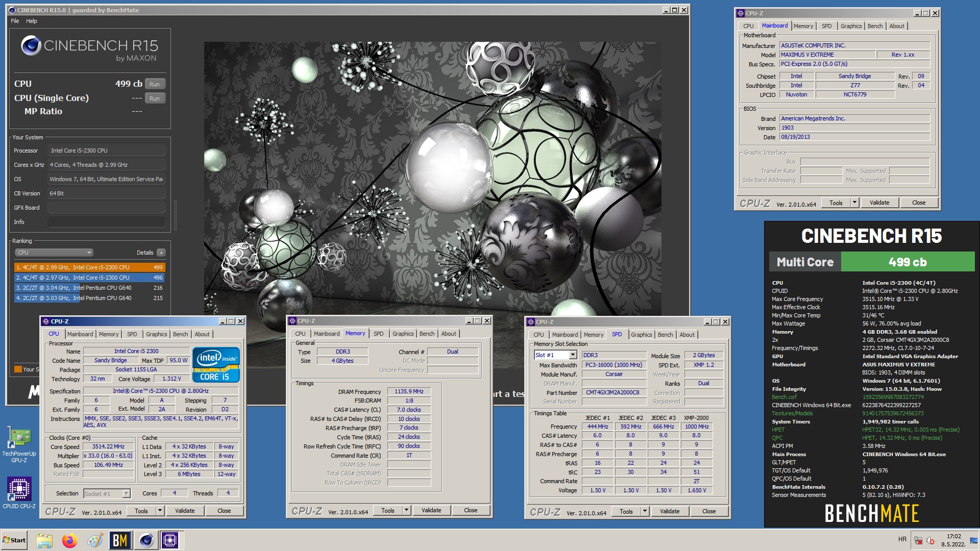
Task: Click Tools button in CPU-Z SPD window
Action: pyautogui.click(x=626, y=511)
